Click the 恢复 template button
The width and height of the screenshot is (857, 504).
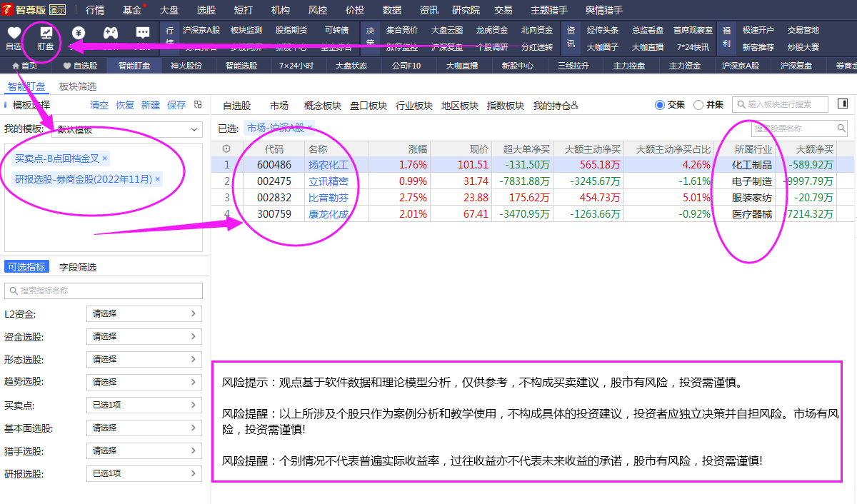pyautogui.click(x=125, y=105)
